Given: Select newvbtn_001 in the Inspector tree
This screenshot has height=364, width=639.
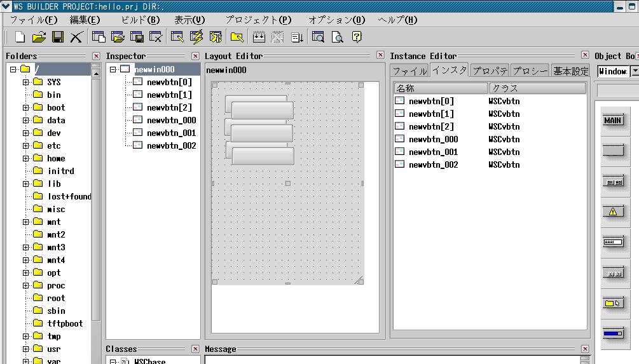Looking at the screenshot, I should point(171,133).
